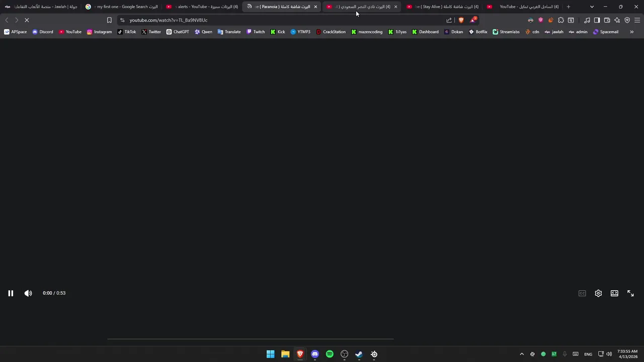Show more bookmarks chevron
Viewport: 644px width, 362px height.
[x=632, y=32]
